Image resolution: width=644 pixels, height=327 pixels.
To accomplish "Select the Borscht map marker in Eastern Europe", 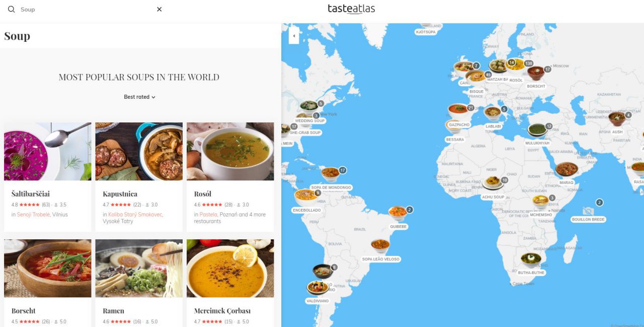I will coord(535,73).
